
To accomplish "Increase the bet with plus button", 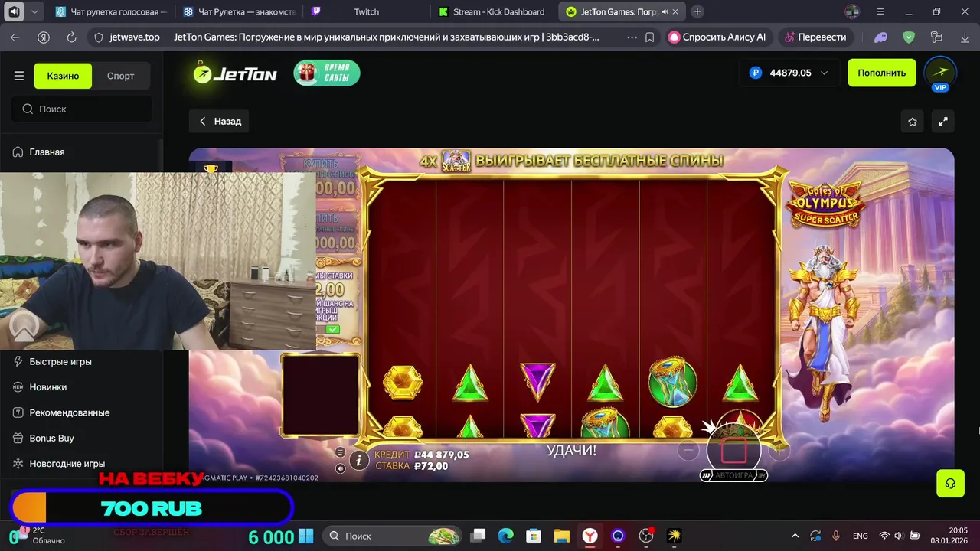I will tap(779, 451).
